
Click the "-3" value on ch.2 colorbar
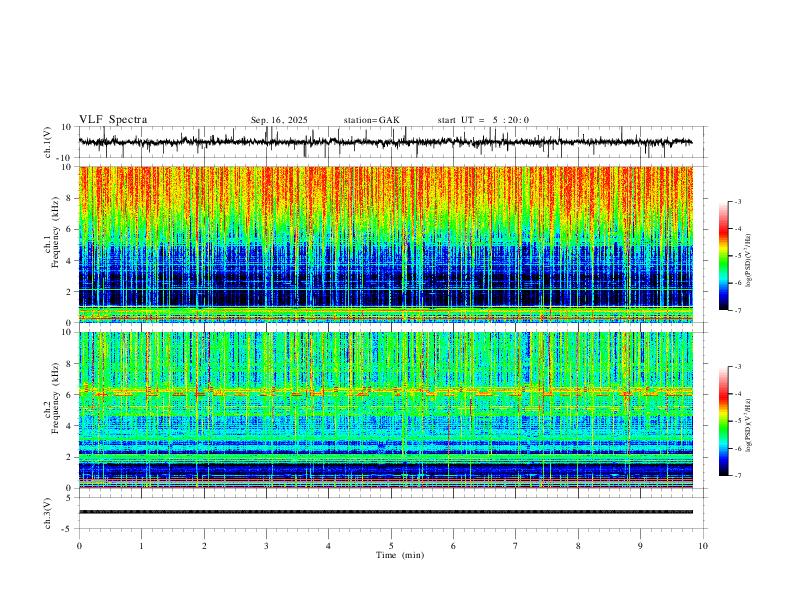point(737,367)
